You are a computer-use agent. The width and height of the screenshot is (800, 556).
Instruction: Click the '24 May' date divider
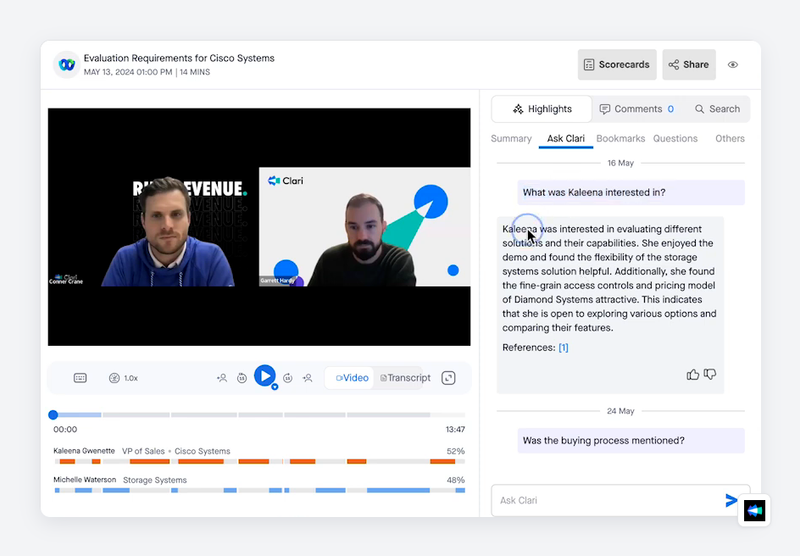[x=620, y=411]
